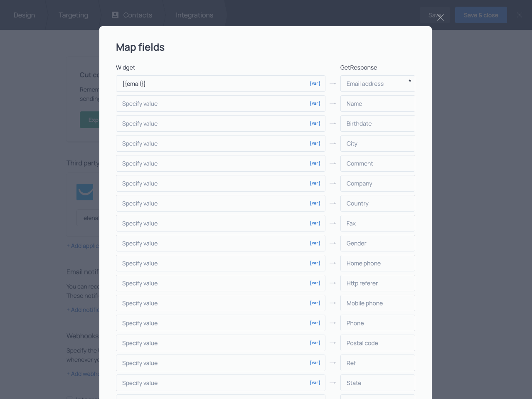The image size is (532, 399).
Task: Click the widget value field for Fax
Action: pos(212,223)
